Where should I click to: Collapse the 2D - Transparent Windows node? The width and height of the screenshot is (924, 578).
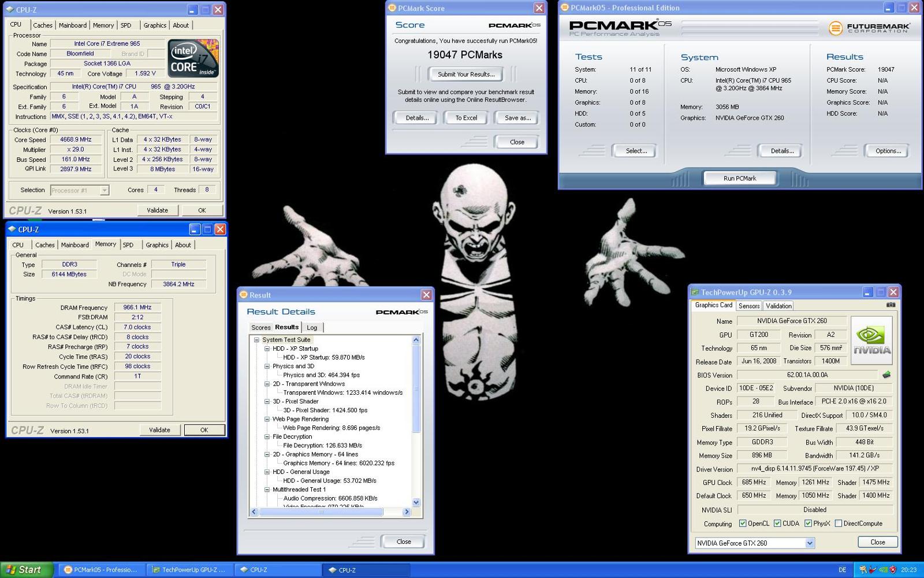[x=267, y=384]
